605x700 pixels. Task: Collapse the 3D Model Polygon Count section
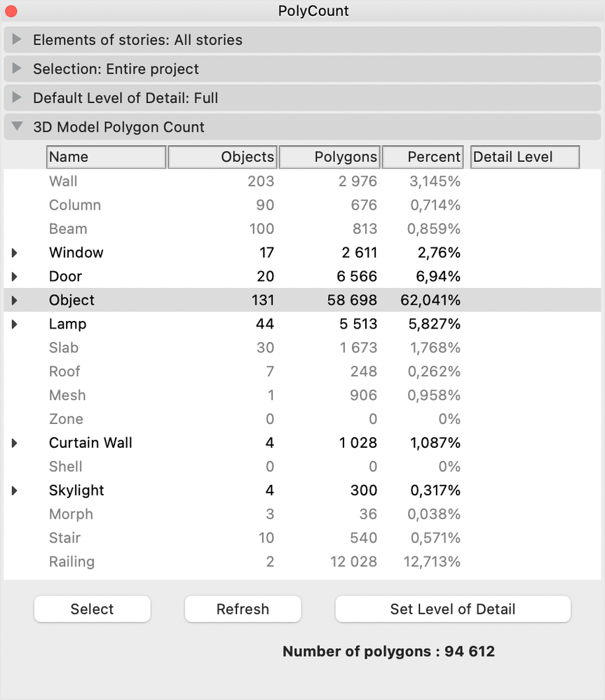tap(18, 128)
